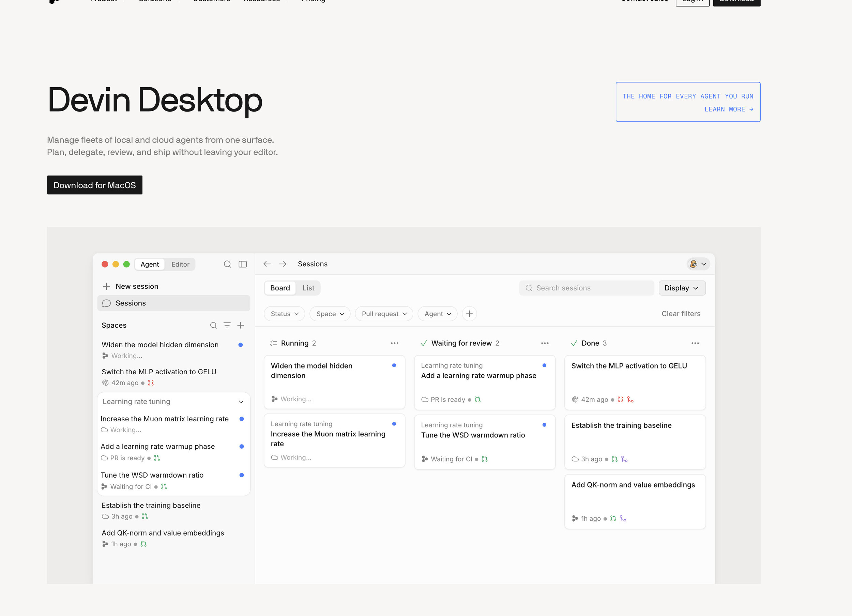Go back with the left arrow icon
The height and width of the screenshot is (616, 852).
click(x=267, y=264)
